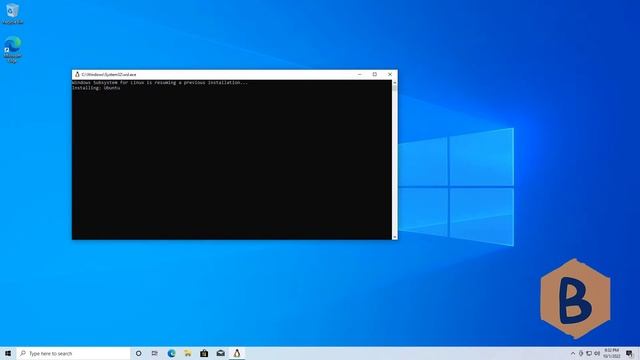The width and height of the screenshot is (640, 360).
Task: Open Microsoft Store from the taskbar
Action: 204,353
